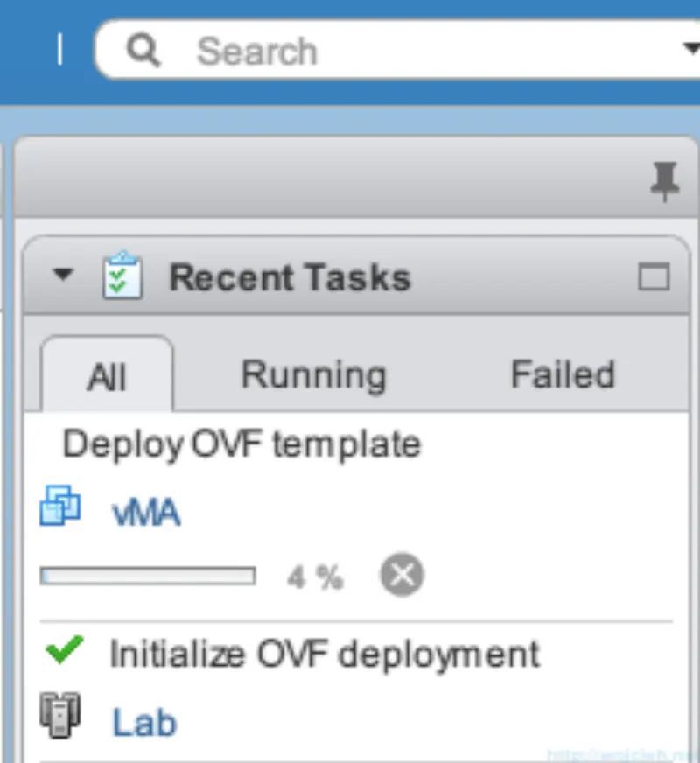Click the search magnifier icon
The width and height of the screenshot is (700, 763).
(144, 50)
